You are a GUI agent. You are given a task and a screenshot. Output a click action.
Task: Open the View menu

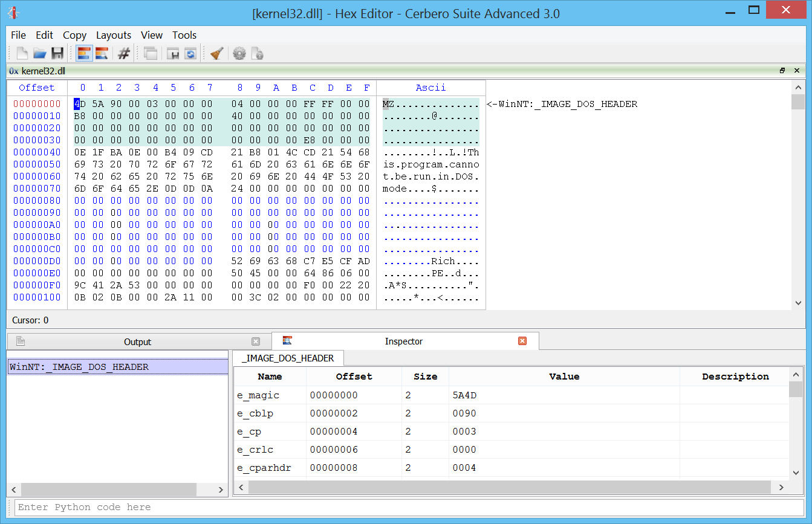click(152, 35)
